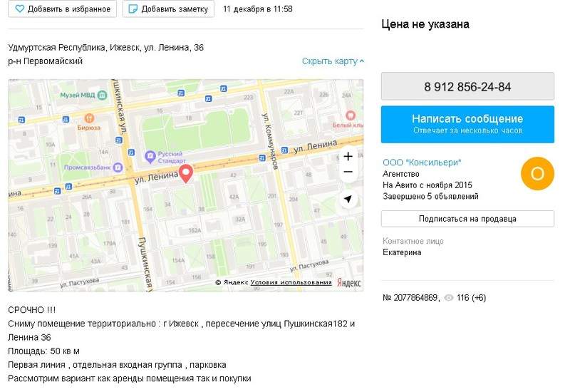Viewport: 570px width, 392px height.
Task: Click the note icon beside Добавить заметку
Action: click(133, 9)
